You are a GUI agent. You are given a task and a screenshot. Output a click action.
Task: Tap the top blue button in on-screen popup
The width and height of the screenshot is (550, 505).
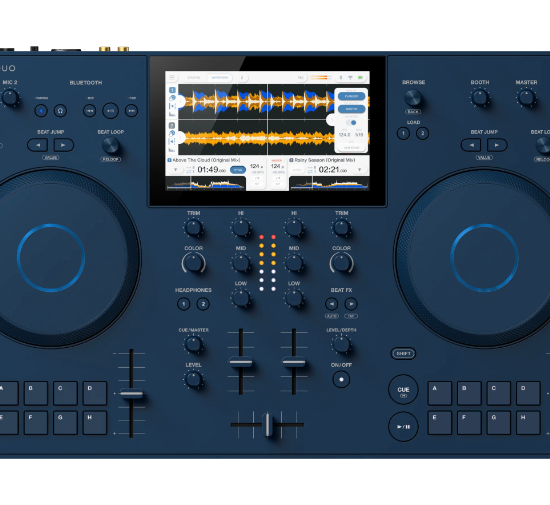click(x=351, y=96)
